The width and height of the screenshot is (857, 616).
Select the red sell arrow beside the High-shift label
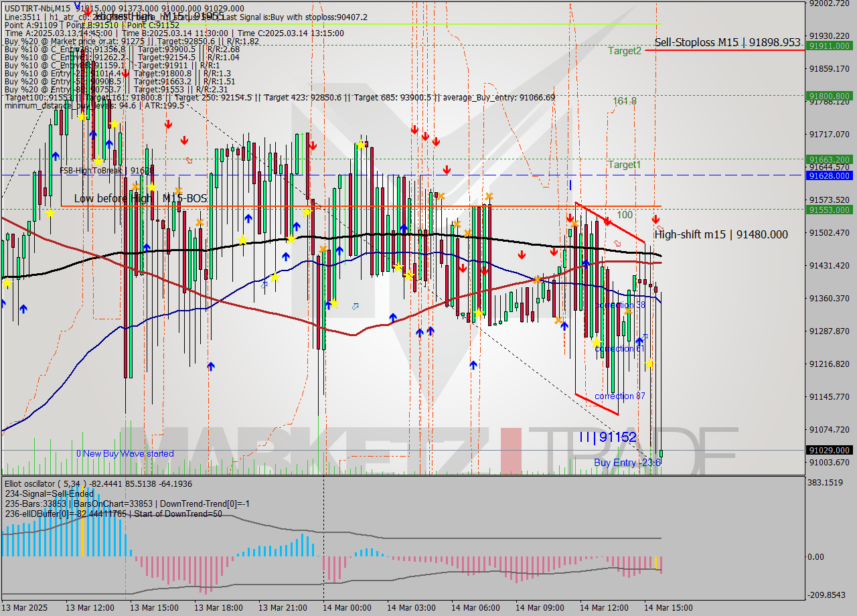[655, 219]
